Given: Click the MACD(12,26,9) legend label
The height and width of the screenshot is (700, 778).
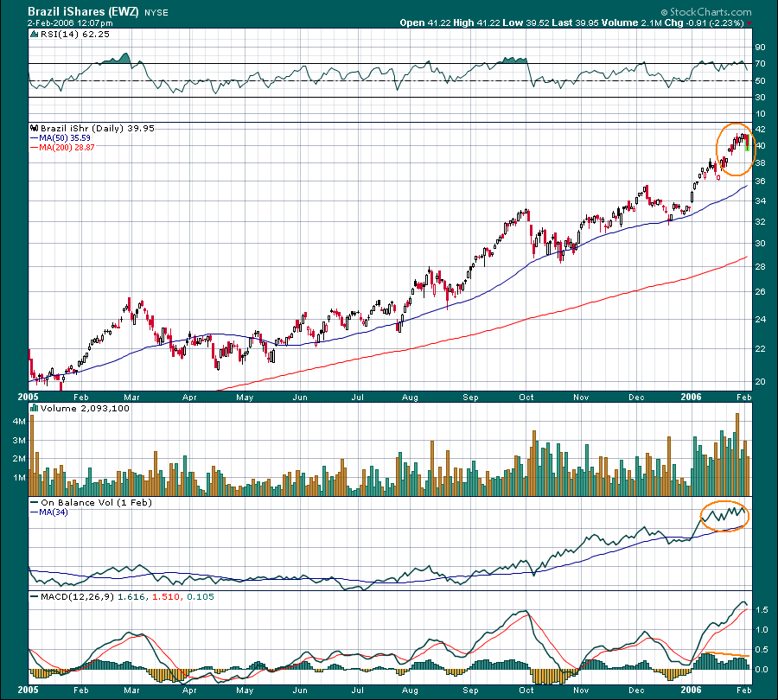Looking at the screenshot, I should coord(78,597).
